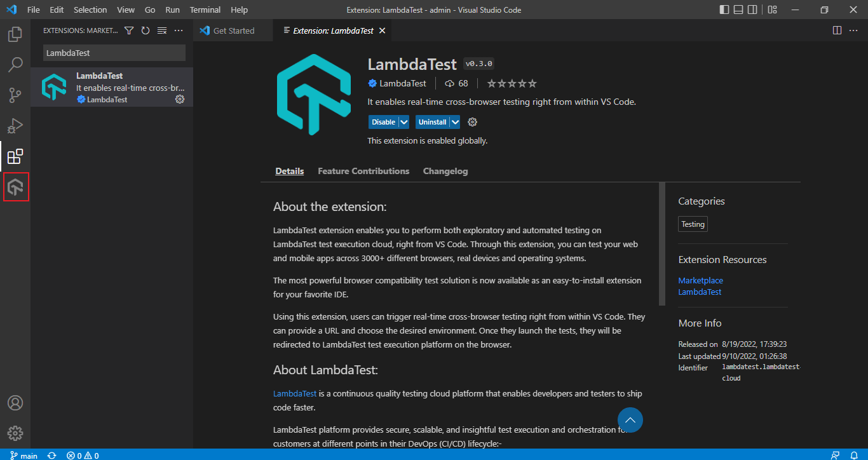This screenshot has width=868, height=460.
Task: Open the Search view in activity bar
Action: (15, 65)
